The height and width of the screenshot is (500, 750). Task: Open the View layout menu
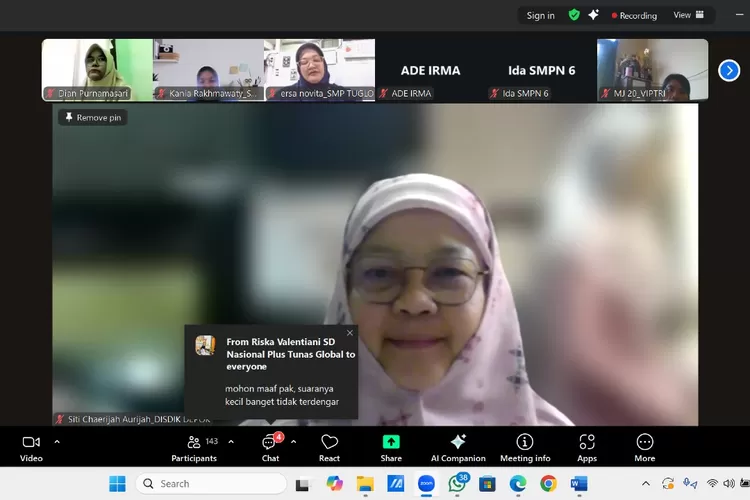(688, 15)
